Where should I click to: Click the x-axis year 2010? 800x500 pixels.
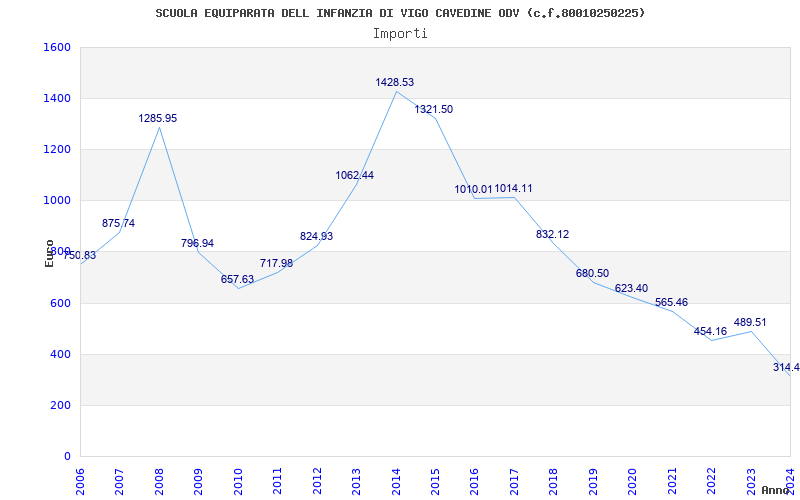click(238, 482)
